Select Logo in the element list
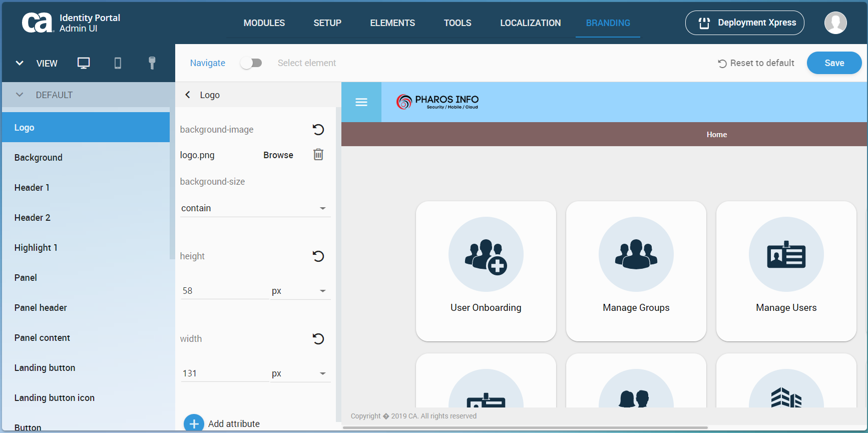 coord(86,127)
